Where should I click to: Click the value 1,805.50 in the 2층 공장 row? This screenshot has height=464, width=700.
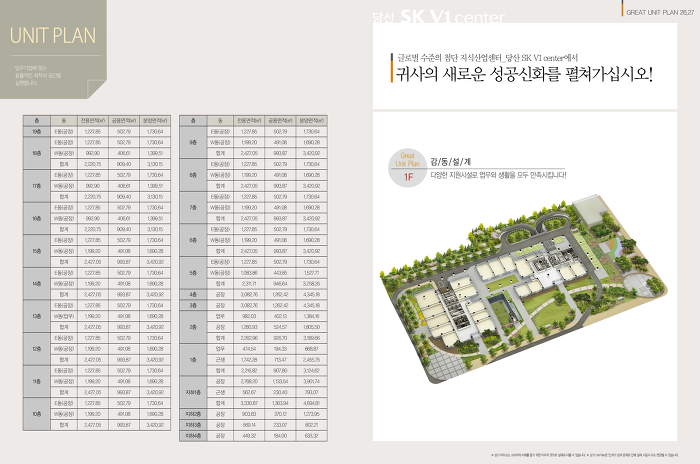point(311,327)
